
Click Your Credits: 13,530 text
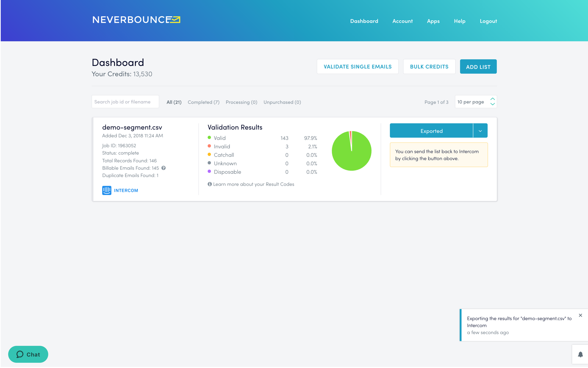click(122, 74)
